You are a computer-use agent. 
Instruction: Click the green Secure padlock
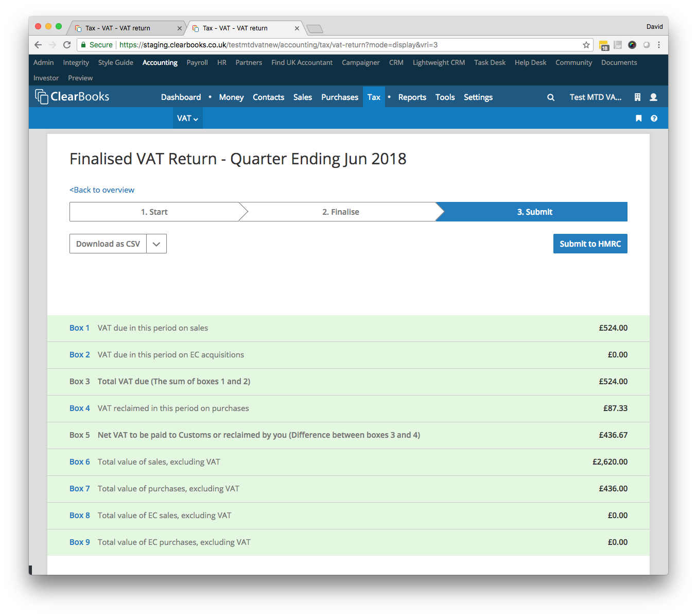click(83, 45)
